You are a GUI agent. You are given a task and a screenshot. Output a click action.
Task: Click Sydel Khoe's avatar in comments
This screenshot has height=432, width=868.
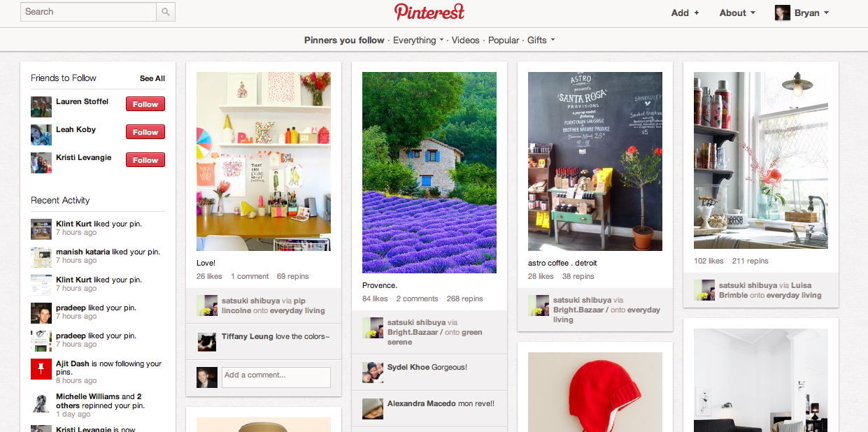point(372,372)
